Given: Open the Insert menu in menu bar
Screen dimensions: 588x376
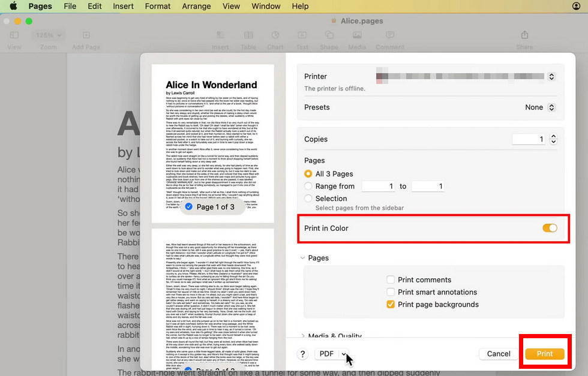Looking at the screenshot, I should pos(124,7).
